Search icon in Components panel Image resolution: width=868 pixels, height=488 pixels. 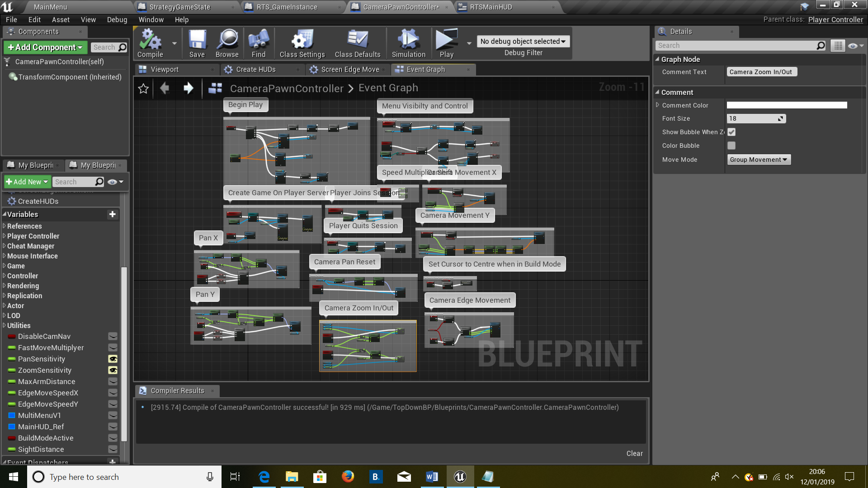click(x=122, y=47)
